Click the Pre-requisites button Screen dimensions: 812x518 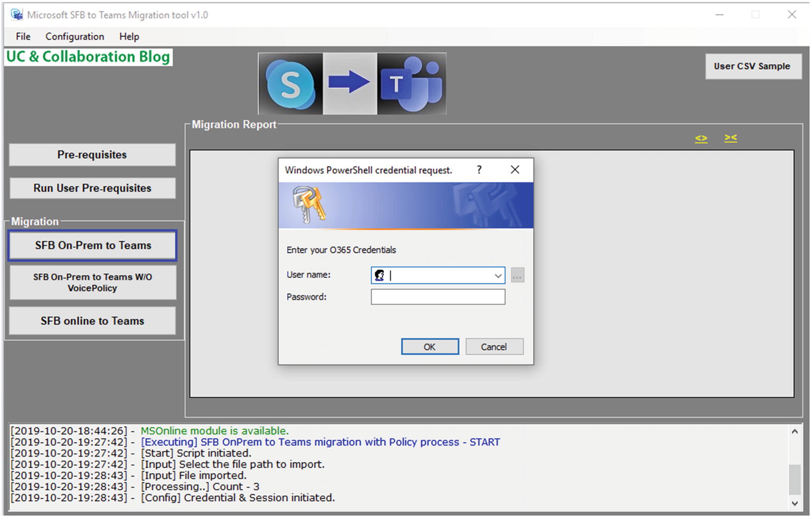[x=92, y=155]
